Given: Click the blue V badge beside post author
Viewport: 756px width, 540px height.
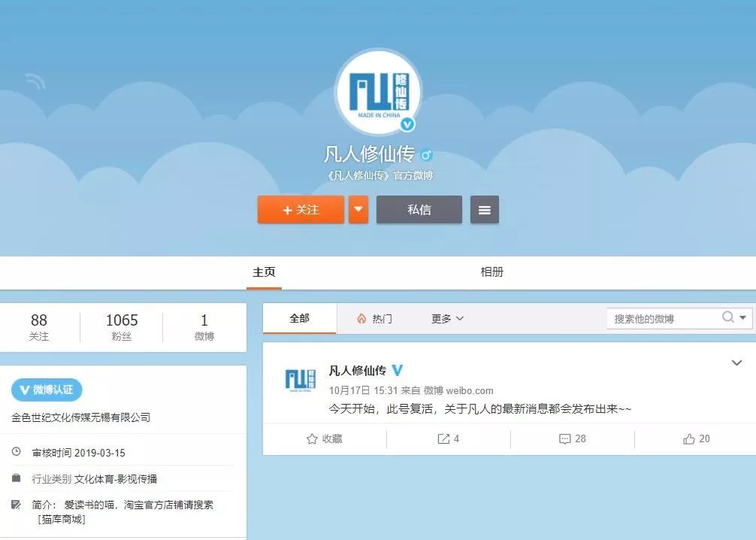Looking at the screenshot, I should pos(398,371).
